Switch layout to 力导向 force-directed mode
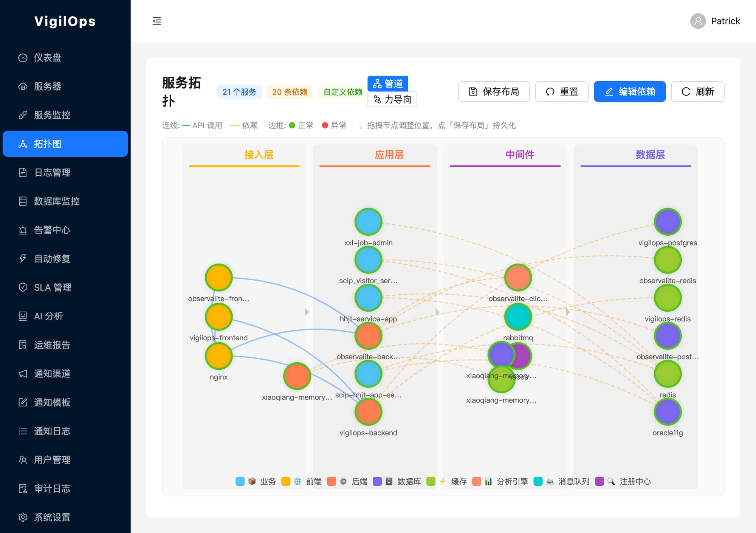The width and height of the screenshot is (756, 533). click(392, 99)
